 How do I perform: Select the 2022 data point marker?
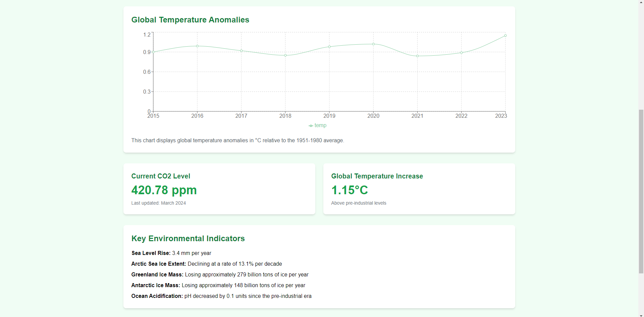point(462,53)
